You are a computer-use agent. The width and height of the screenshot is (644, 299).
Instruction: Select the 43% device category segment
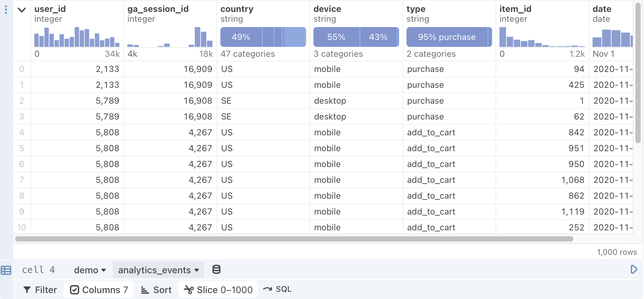378,37
